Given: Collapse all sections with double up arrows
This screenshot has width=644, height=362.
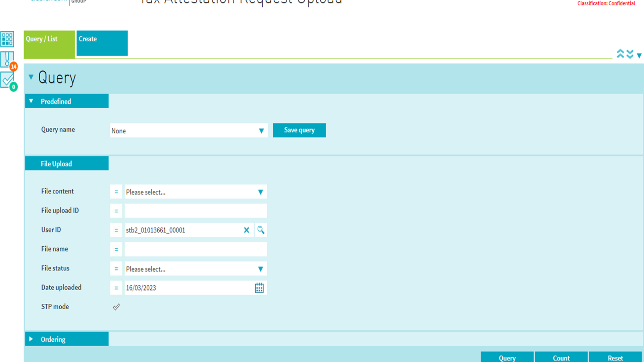Looking at the screenshot, I should tap(620, 54).
